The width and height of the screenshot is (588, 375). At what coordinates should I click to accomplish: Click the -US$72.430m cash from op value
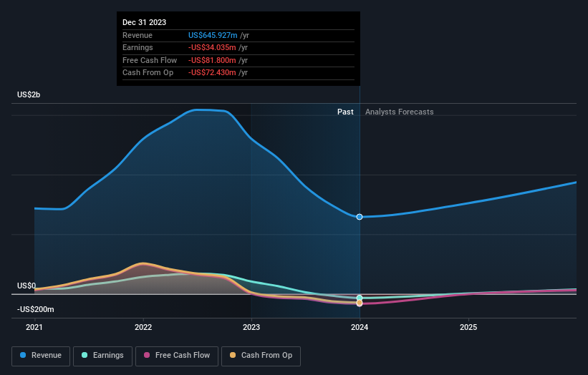tap(212, 73)
